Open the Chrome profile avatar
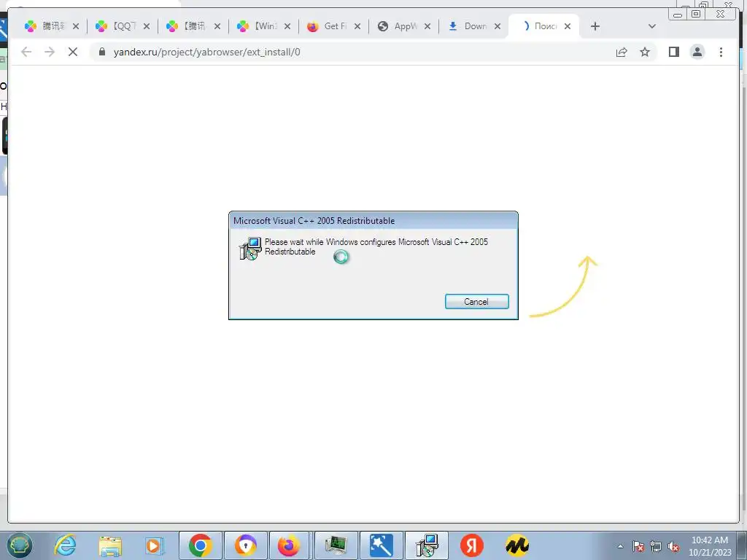Viewport: 747px width, 560px height. pyautogui.click(x=697, y=52)
